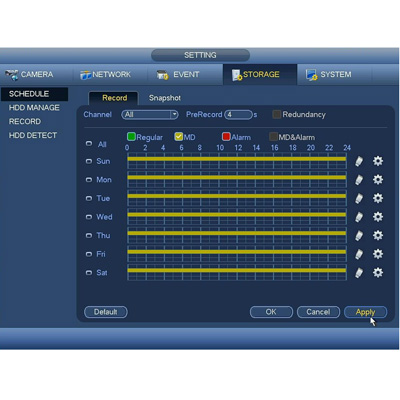The image size is (400, 400).
Task: Open settings gear for Sunday schedule
Action: [378, 161]
